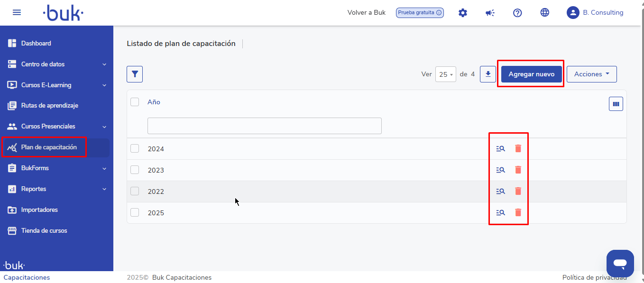
Task: Open the announcements megaphone icon
Action: pos(490,13)
